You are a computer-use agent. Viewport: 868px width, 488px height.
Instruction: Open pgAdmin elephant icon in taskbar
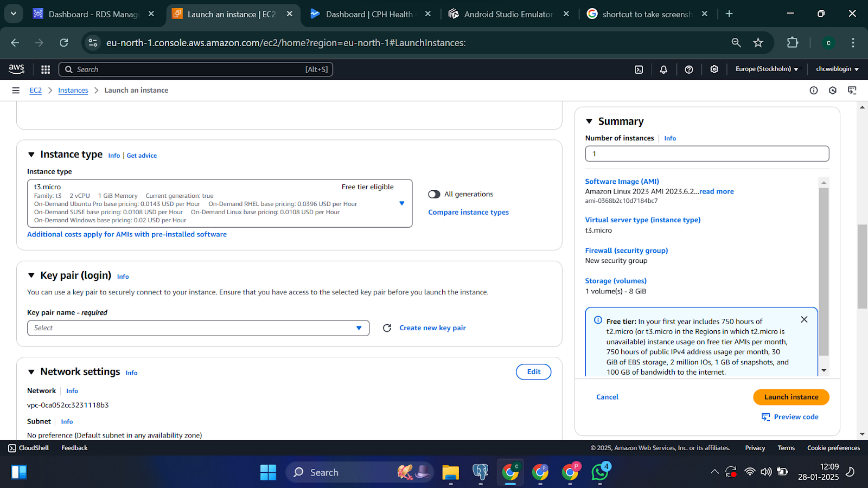pos(480,472)
